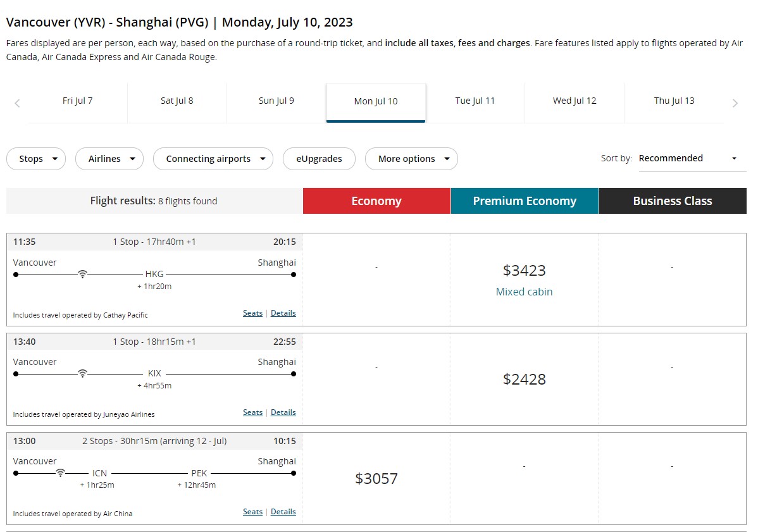Select the $3057 Economy fare
Image resolution: width=758 pixels, height=532 pixels.
[376, 478]
